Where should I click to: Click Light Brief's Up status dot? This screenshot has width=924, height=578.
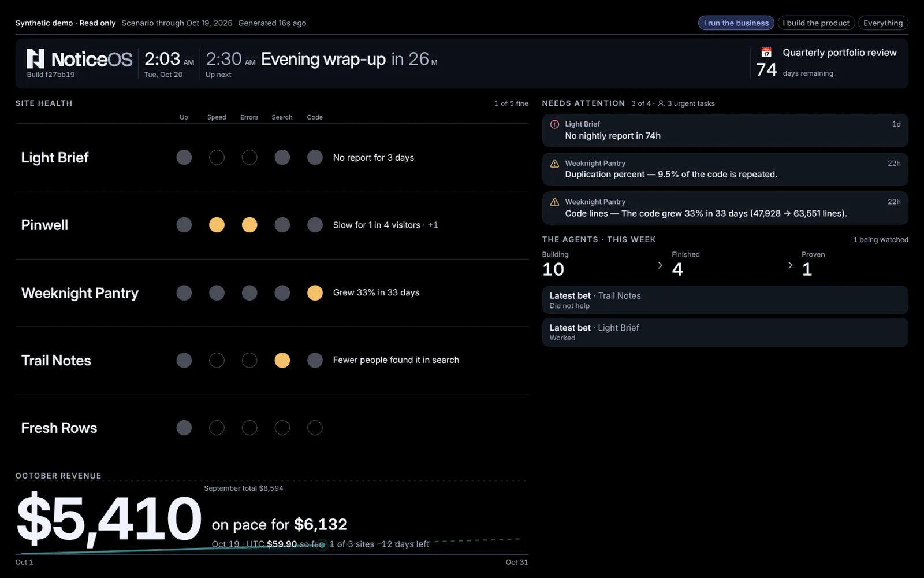click(x=184, y=157)
